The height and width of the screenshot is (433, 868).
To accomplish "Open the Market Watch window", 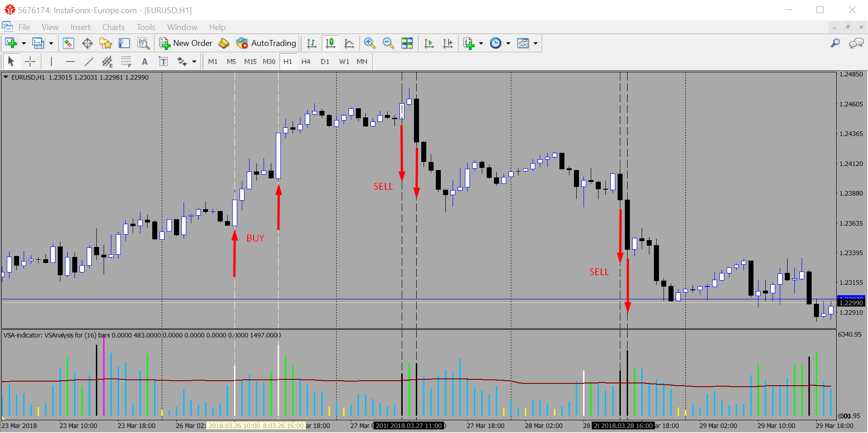I will 68,43.
